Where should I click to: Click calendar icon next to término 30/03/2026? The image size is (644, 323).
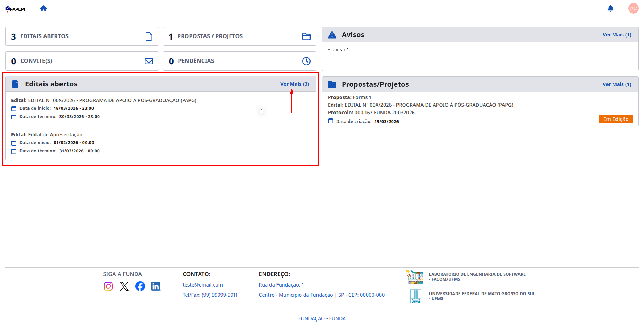[14, 117]
